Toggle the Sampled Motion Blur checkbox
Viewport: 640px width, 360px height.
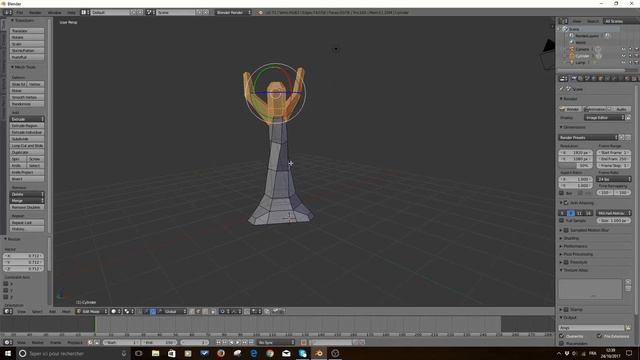coord(566,230)
